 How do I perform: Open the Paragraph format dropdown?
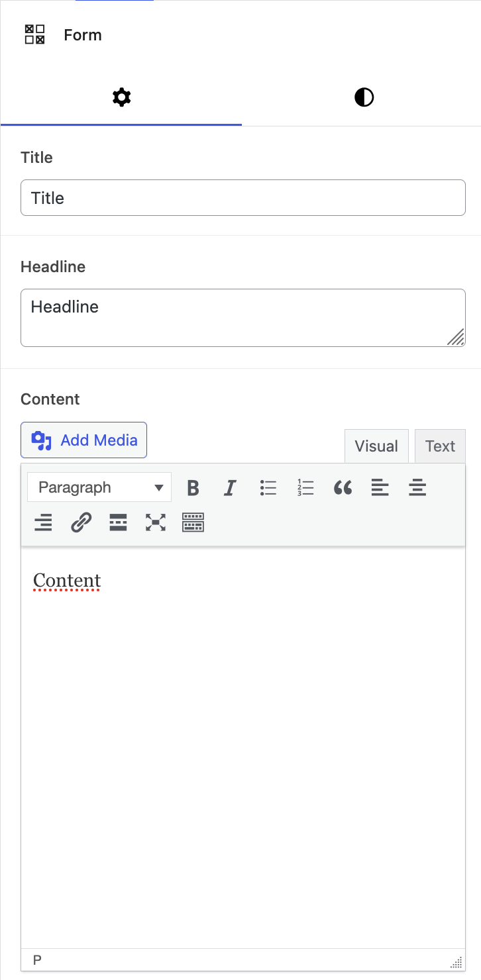tap(99, 488)
